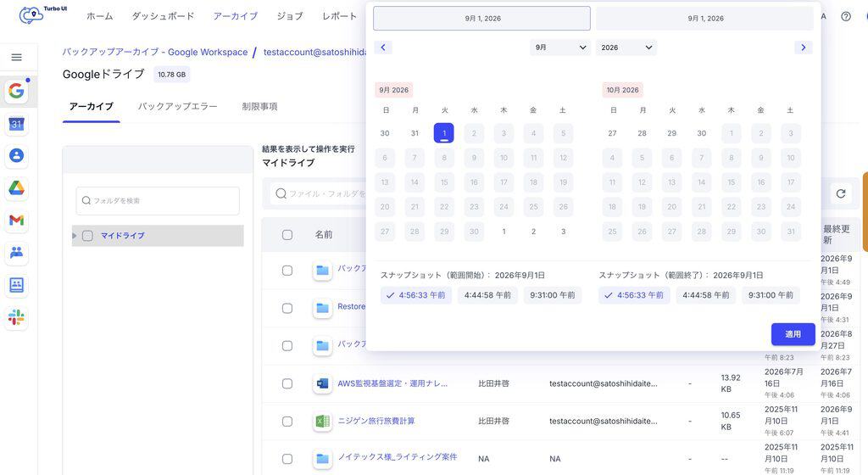Click the Word icon for AWS監視基盤選定 file
This screenshot has width=868, height=475.
tap(322, 383)
